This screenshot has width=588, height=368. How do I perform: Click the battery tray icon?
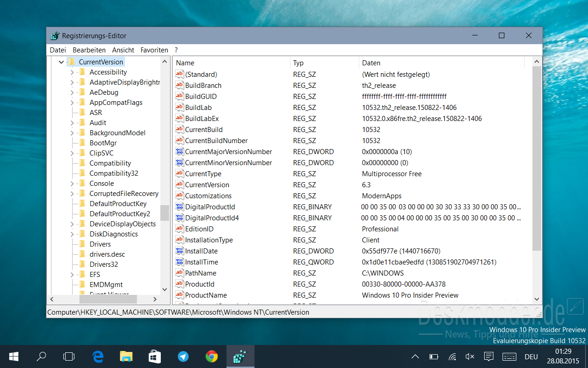click(x=434, y=356)
